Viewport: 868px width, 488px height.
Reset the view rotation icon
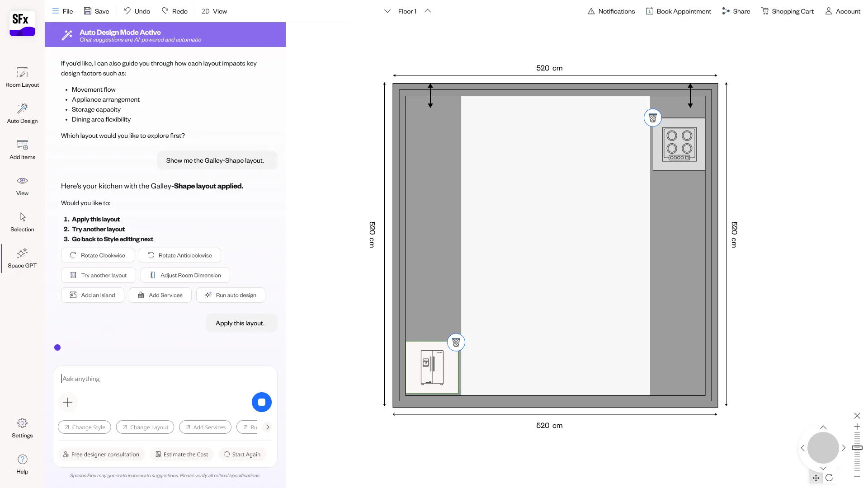tap(829, 478)
